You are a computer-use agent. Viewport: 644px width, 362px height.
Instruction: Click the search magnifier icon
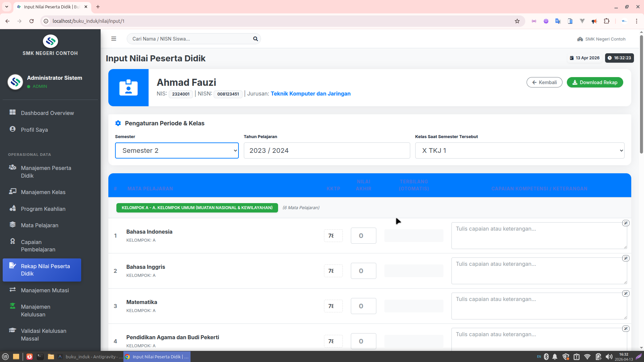coord(255,39)
